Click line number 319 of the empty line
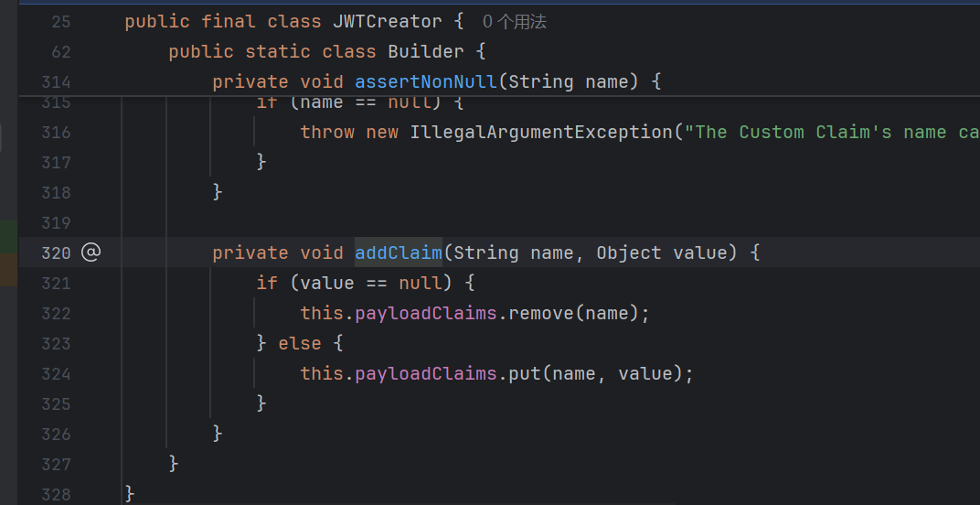The width and height of the screenshot is (980, 505). [56, 223]
